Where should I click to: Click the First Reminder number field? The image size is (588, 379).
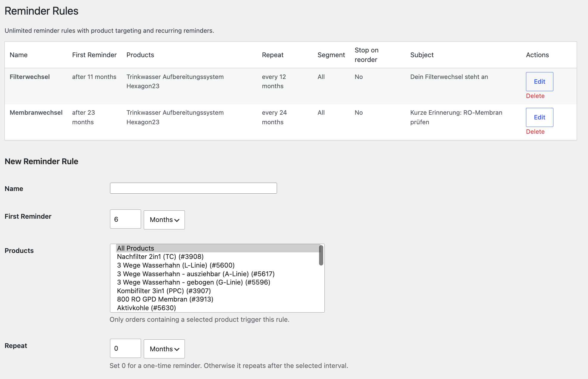pyautogui.click(x=125, y=219)
